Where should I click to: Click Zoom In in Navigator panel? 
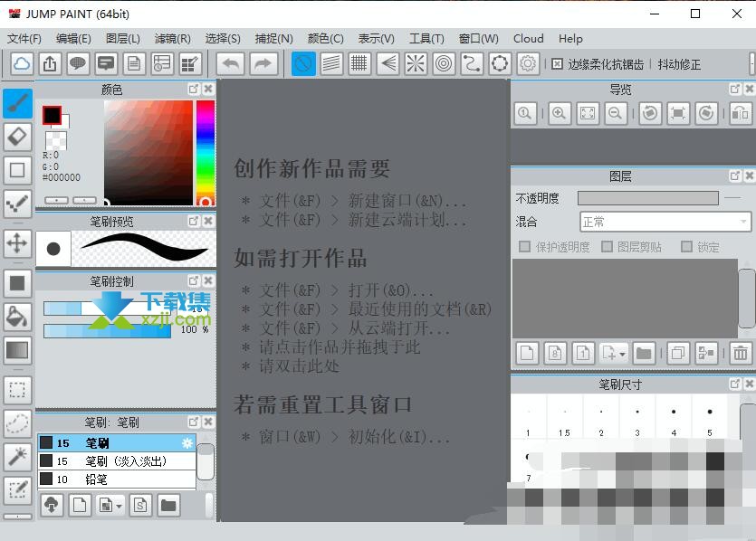coord(560,114)
